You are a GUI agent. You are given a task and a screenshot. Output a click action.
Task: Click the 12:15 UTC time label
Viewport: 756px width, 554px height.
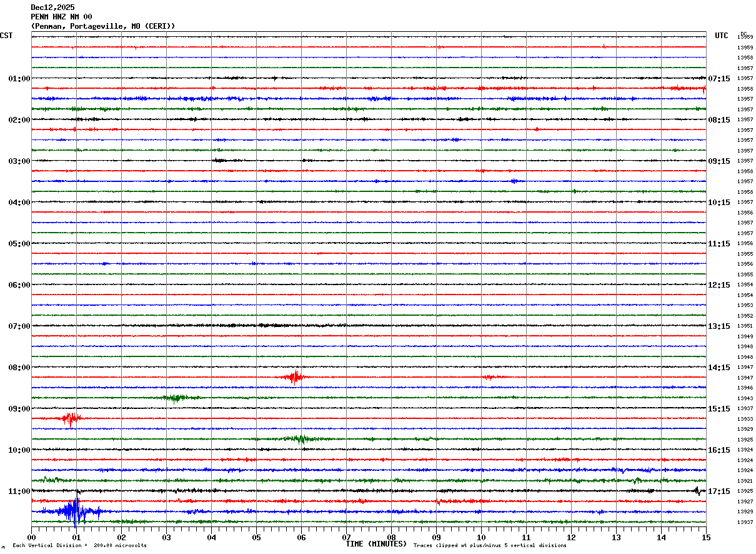point(719,285)
